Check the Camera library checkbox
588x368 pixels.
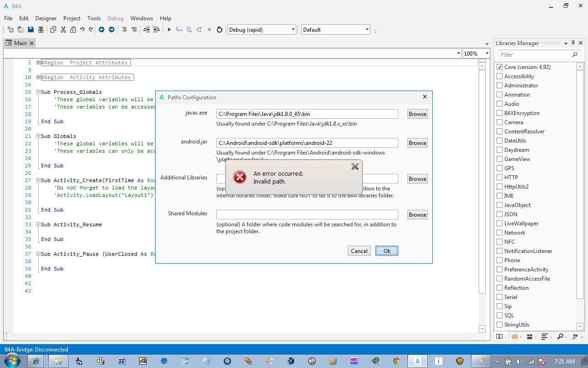[x=499, y=122]
